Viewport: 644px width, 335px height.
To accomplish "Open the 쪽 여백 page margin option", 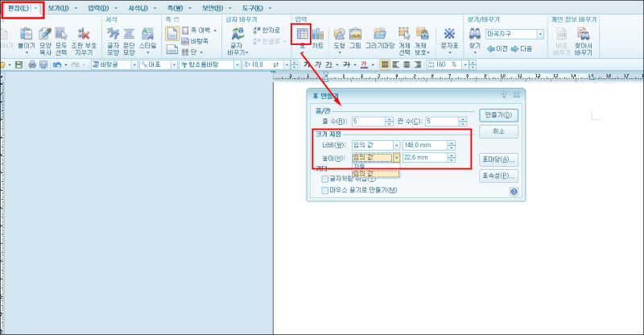I will point(199,31).
